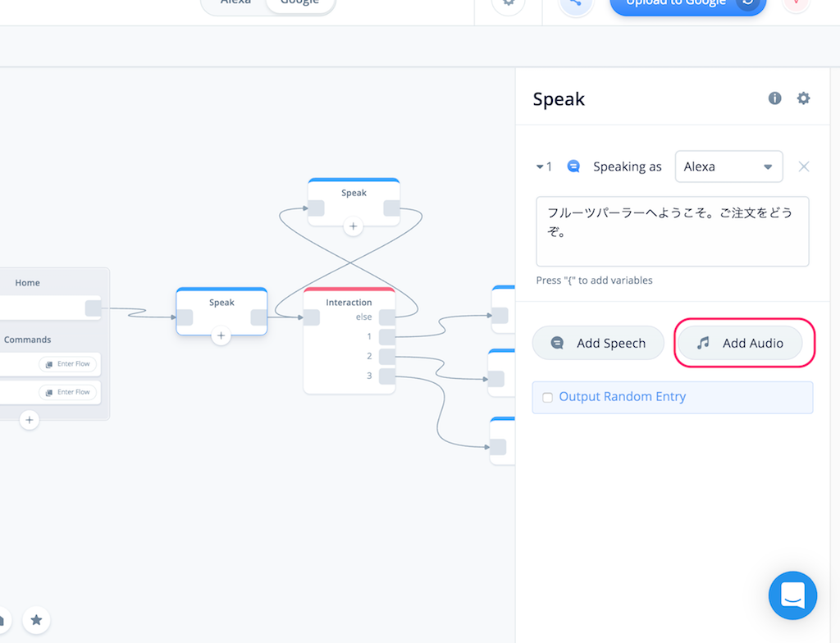Click the Interaction else output port
Viewport: 840px width, 643px height.
(387, 317)
